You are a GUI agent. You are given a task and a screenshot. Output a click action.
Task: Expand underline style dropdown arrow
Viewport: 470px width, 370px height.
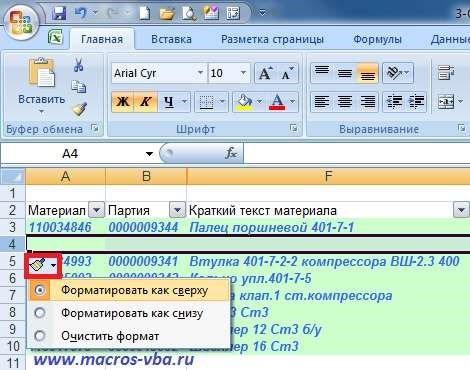(x=185, y=101)
